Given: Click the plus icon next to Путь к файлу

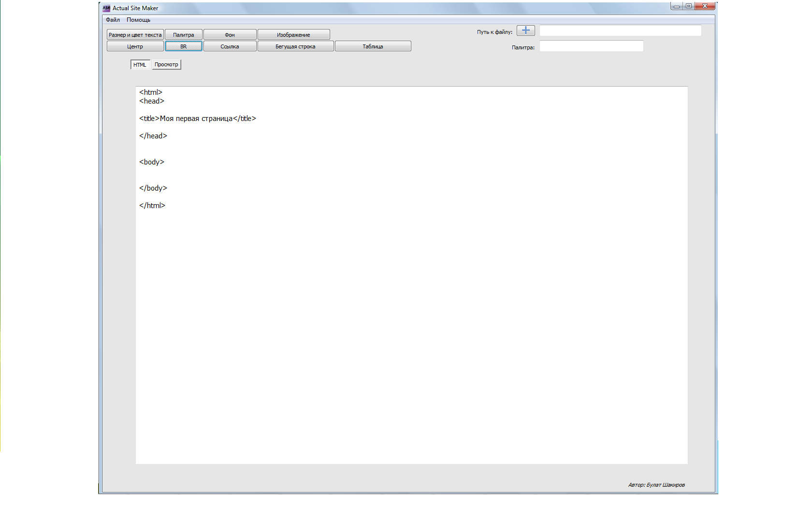Looking at the screenshot, I should coord(526,30).
